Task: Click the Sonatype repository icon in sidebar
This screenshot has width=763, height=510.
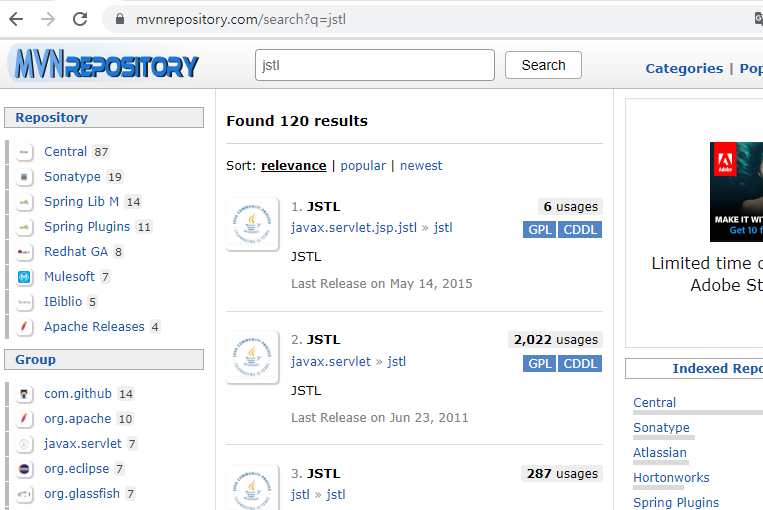Action: click(24, 177)
